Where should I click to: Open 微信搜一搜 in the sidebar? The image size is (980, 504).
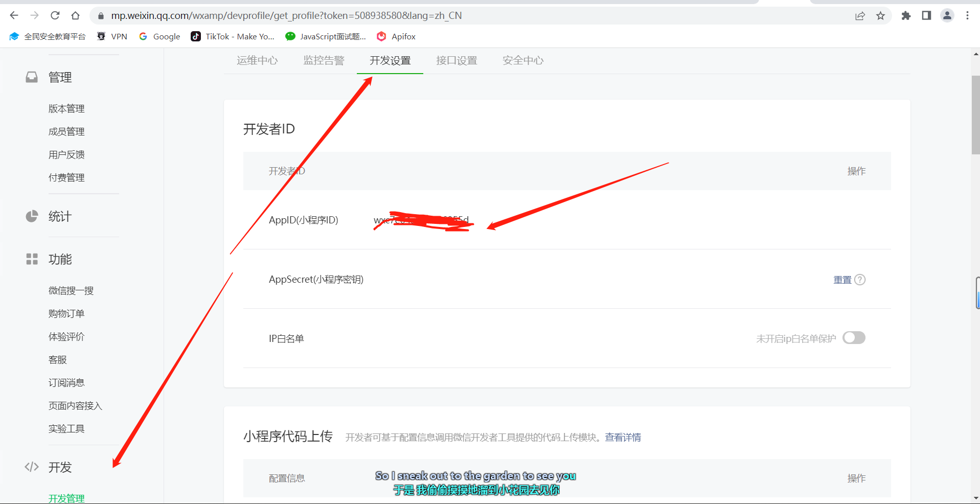71,290
